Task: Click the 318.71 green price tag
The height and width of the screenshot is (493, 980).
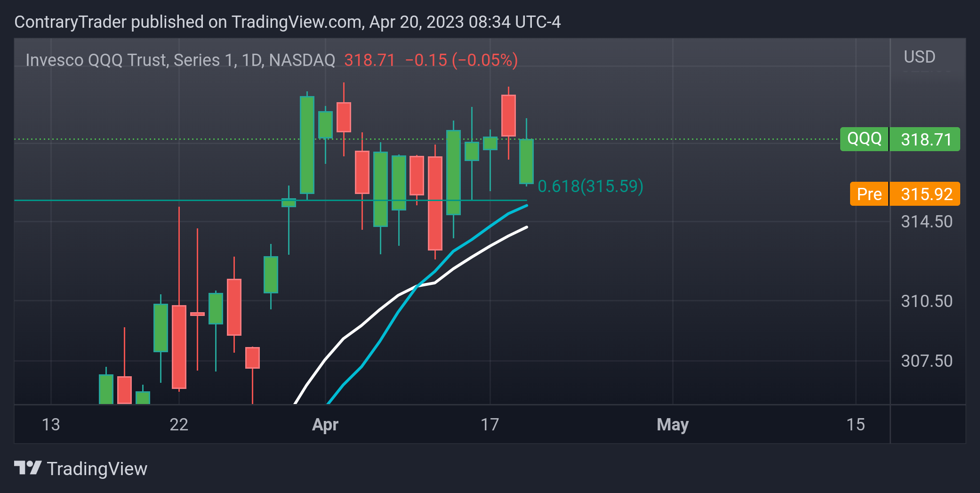Action: (x=925, y=139)
